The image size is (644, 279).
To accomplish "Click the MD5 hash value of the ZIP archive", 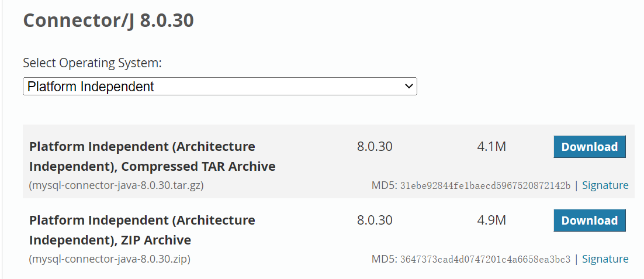I will coord(485,260).
